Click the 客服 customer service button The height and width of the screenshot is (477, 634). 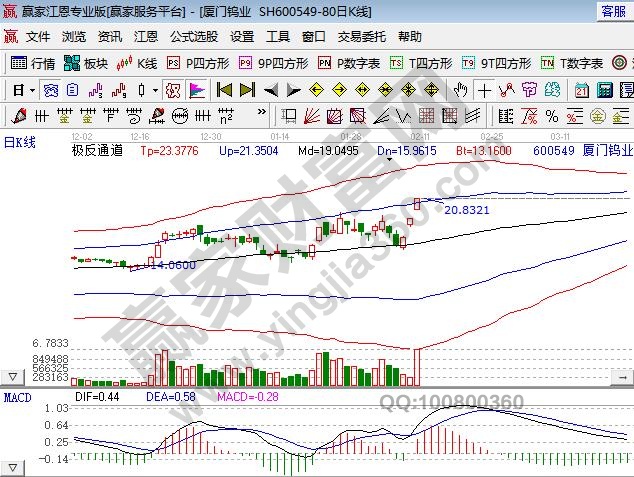pyautogui.click(x=612, y=11)
